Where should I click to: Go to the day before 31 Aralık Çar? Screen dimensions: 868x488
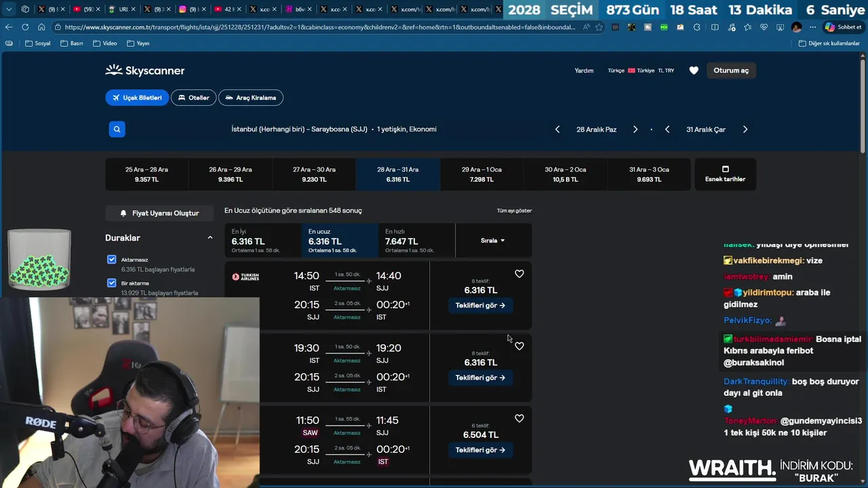click(667, 129)
